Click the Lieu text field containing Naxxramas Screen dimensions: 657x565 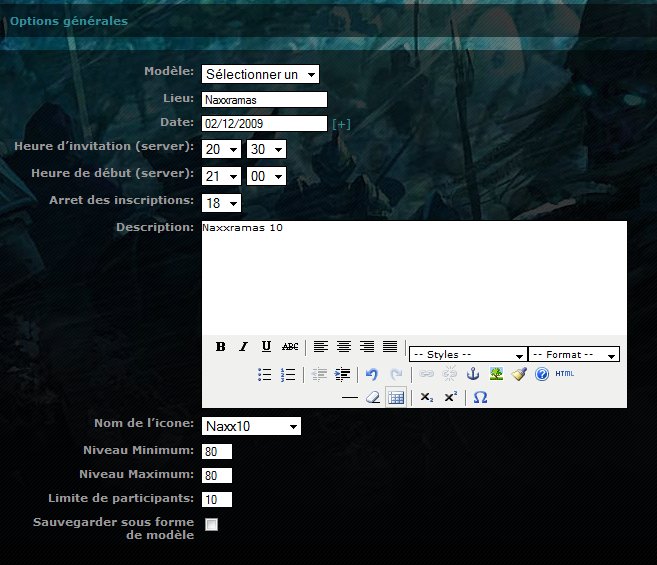264,100
